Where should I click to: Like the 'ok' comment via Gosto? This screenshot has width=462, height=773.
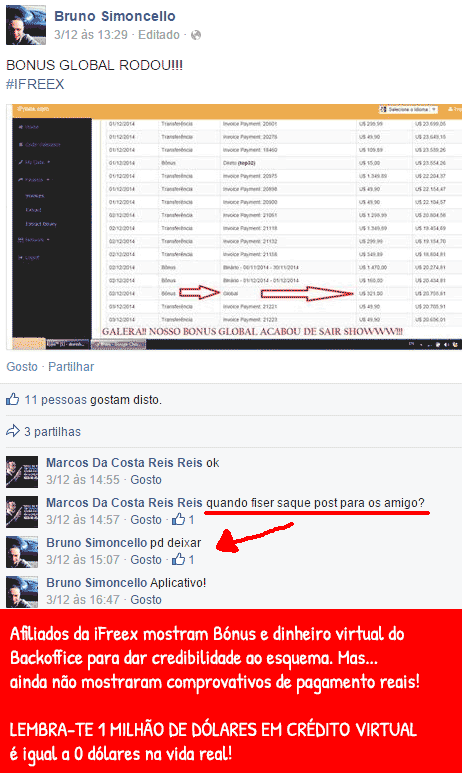pos(146,480)
